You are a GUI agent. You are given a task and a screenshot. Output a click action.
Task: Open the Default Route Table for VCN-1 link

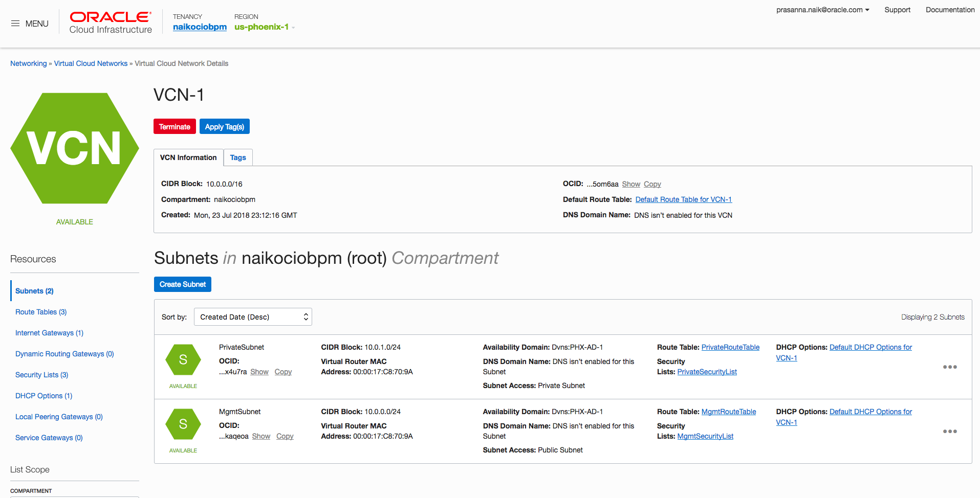click(683, 199)
